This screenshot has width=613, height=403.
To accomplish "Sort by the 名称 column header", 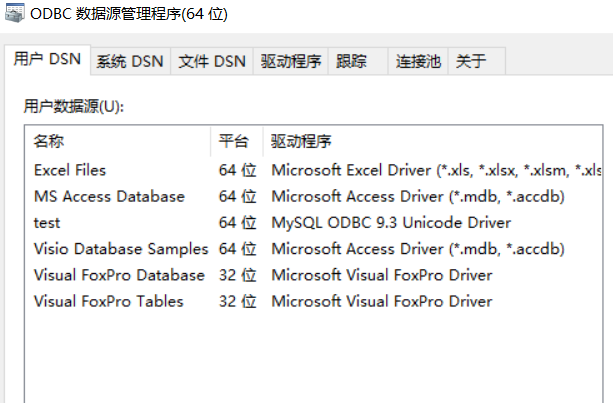I will click(118, 141).
